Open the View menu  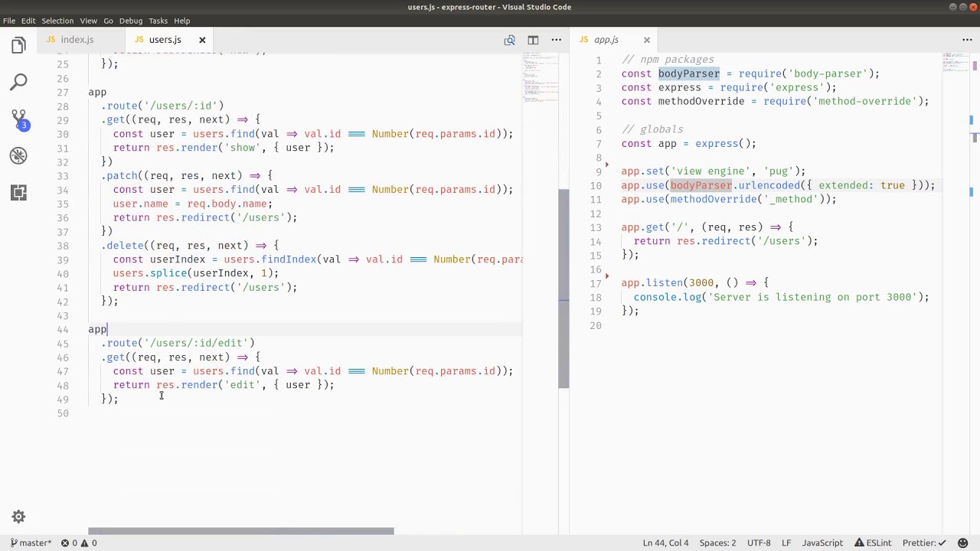point(88,21)
